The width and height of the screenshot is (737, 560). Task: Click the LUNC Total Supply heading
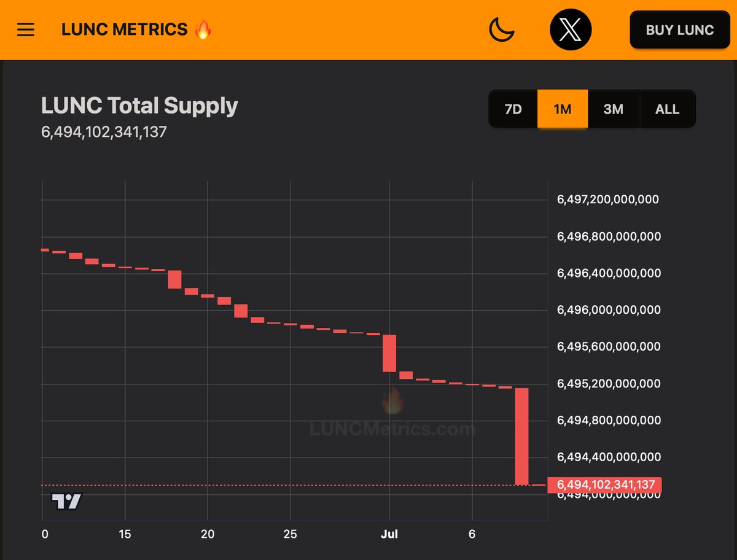[139, 105]
